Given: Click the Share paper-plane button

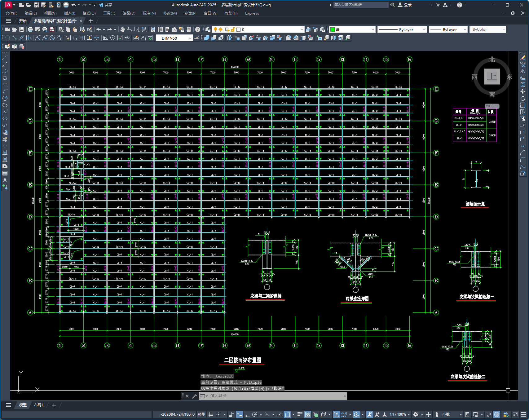Looking at the screenshot, I should tap(105, 5).
